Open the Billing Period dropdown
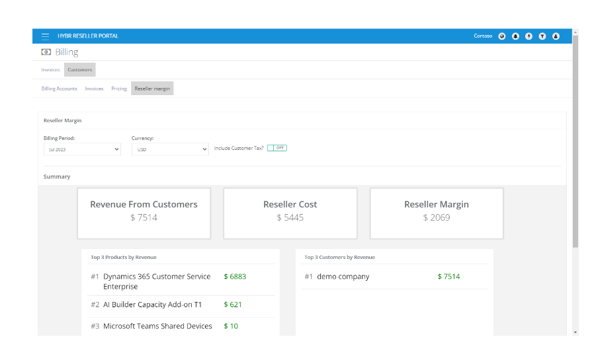592x364 pixels. click(x=82, y=149)
